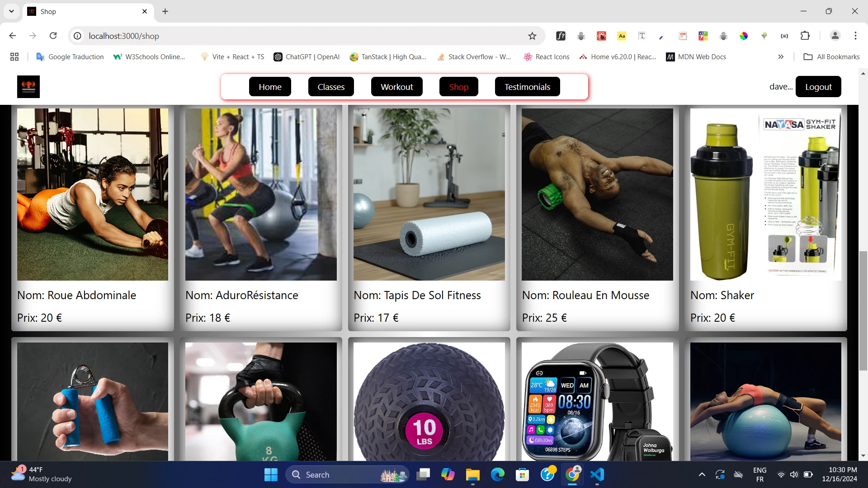Click the gym logo in header
The height and width of the screenshot is (488, 868).
tap(28, 87)
